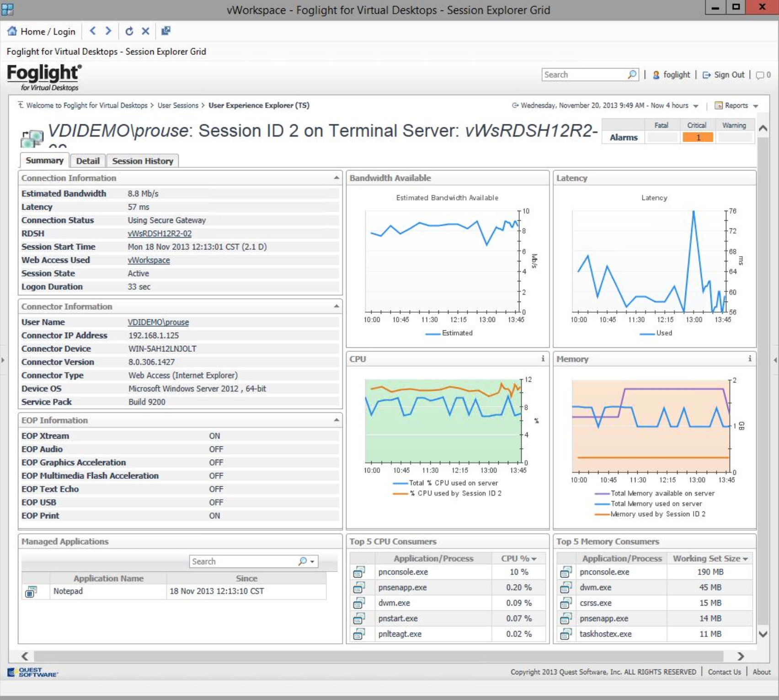
Task: Click the vertical scrollbar down arrow
Action: pyautogui.click(x=763, y=634)
